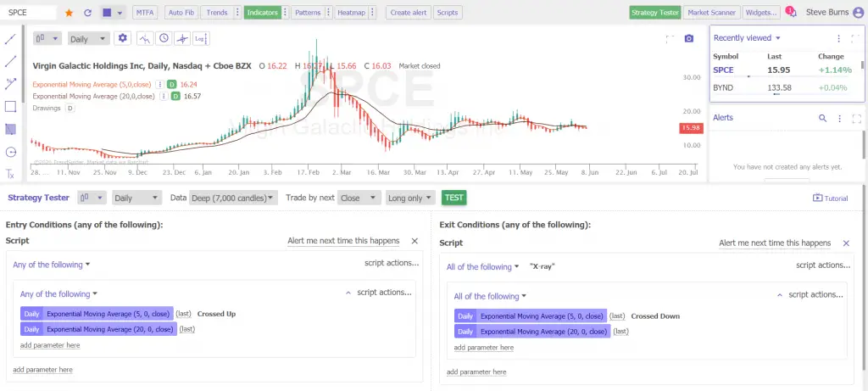Open entry outer 'Any of the following' dropdown
The width and height of the screenshot is (868, 391).
(52, 265)
